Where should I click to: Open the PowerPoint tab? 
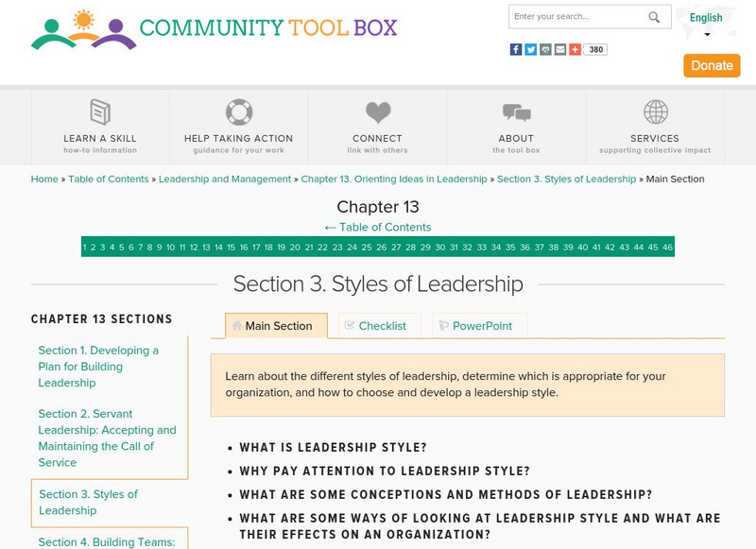(479, 324)
